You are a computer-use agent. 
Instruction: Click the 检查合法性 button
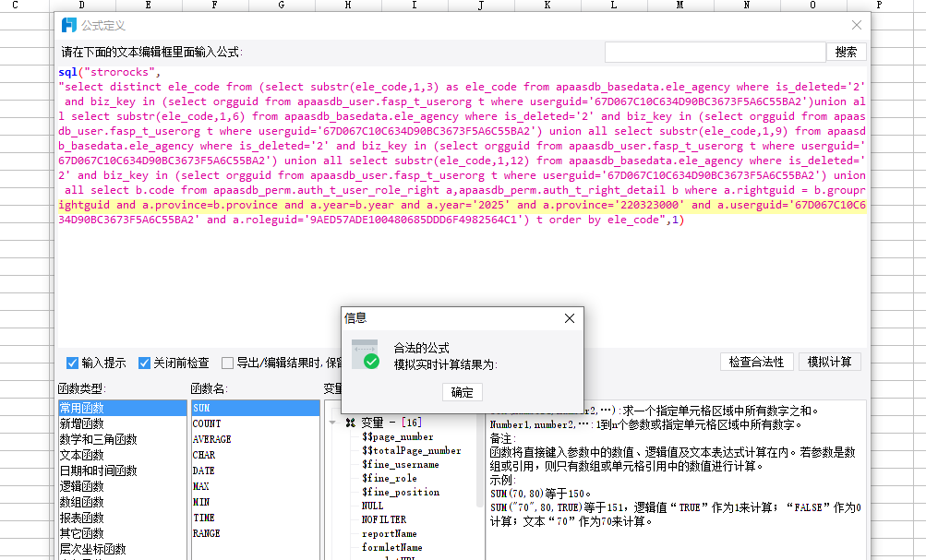tap(756, 362)
